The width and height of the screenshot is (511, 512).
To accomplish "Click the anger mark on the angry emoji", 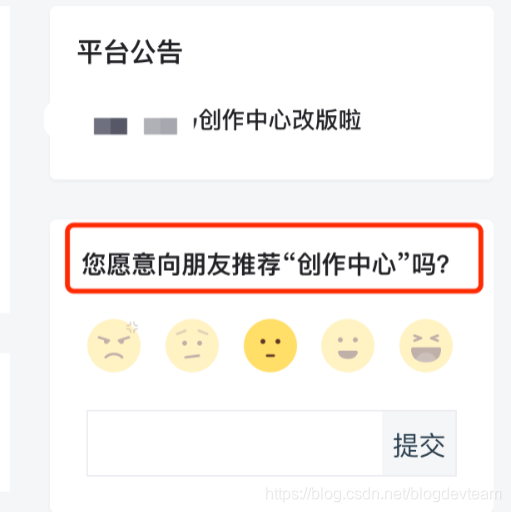I will [x=132, y=327].
